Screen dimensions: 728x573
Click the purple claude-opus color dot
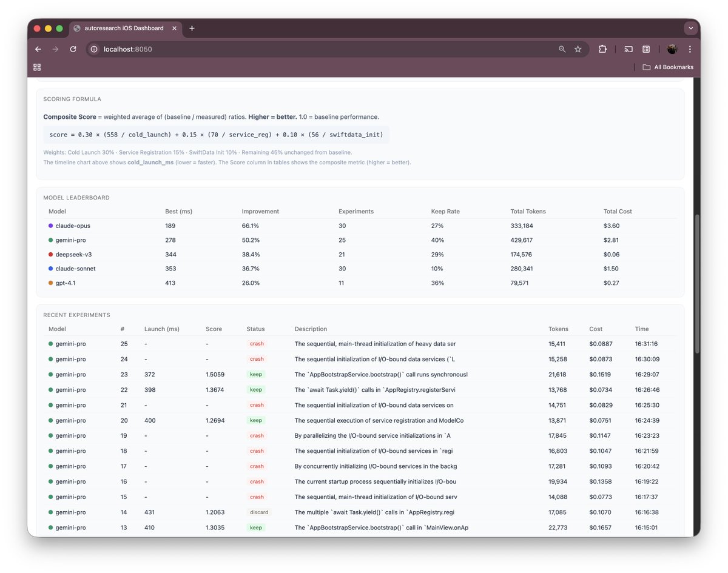(x=51, y=226)
